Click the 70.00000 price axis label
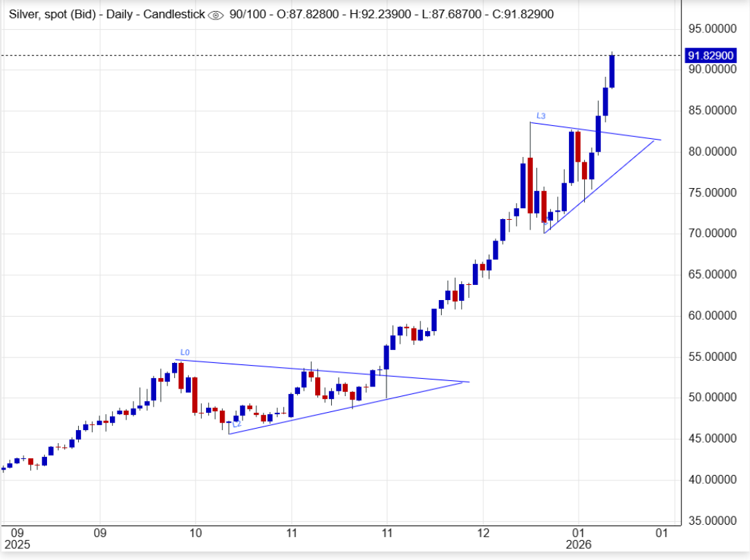The image size is (750, 560). (712, 234)
